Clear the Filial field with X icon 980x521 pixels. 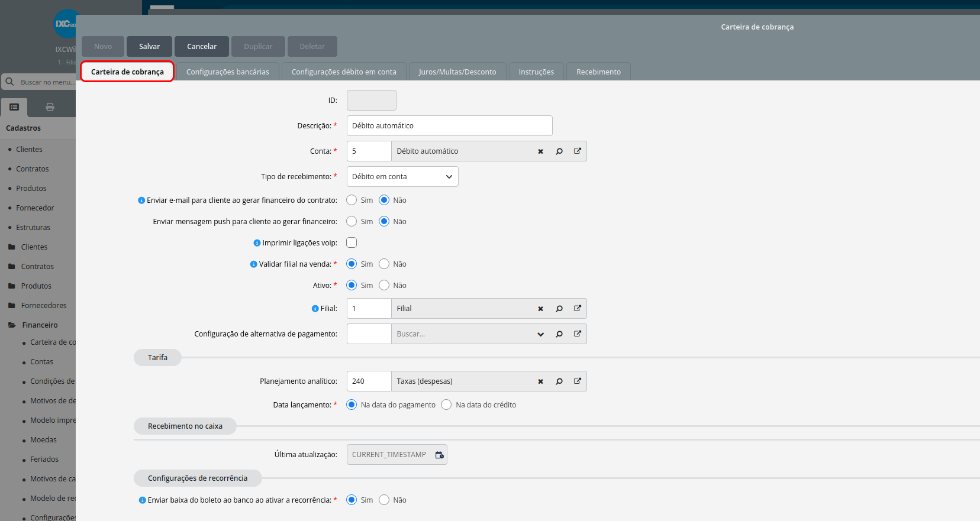tap(540, 309)
